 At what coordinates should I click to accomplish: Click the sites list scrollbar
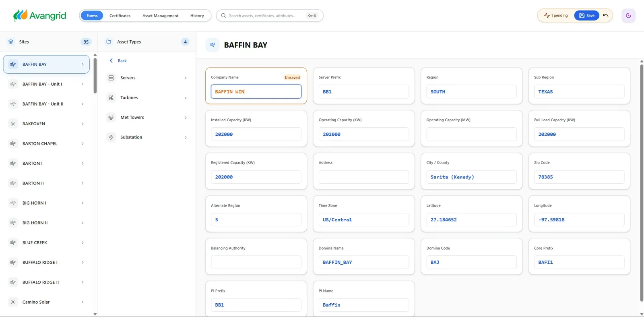click(95, 76)
